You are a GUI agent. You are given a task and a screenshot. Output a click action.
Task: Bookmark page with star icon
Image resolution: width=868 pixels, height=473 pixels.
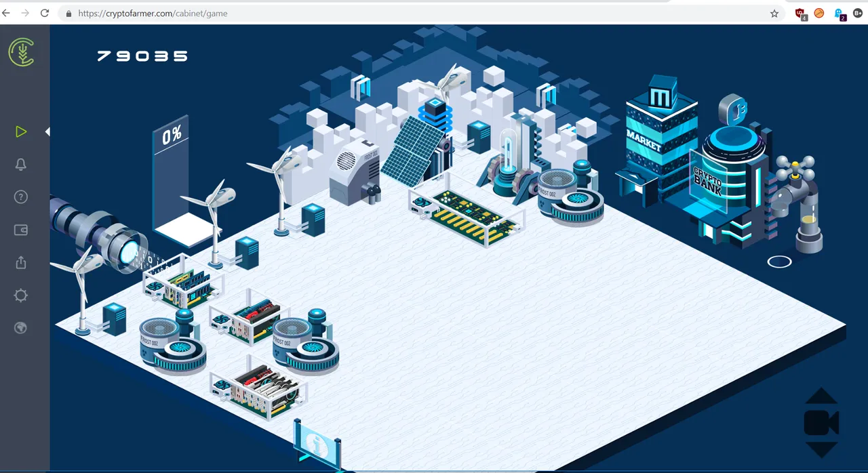pyautogui.click(x=774, y=13)
